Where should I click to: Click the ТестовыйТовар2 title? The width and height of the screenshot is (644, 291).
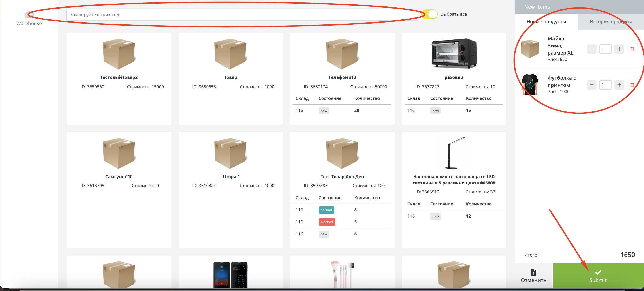pos(119,77)
